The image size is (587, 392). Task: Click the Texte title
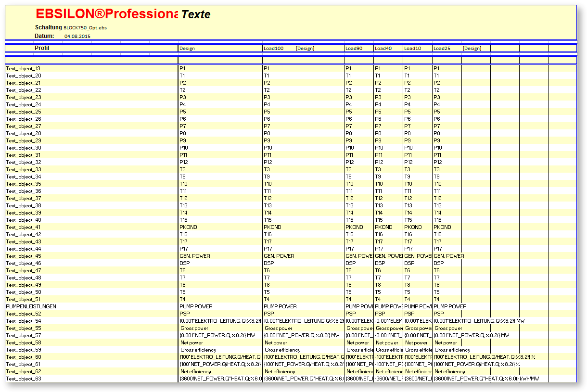(x=196, y=15)
